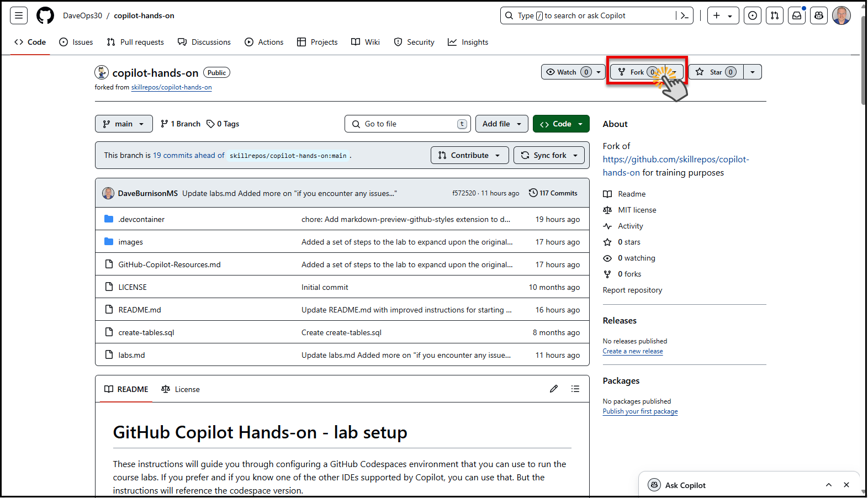Switch to the License tab in file viewer
The height and width of the screenshot is (498, 868).
click(181, 389)
